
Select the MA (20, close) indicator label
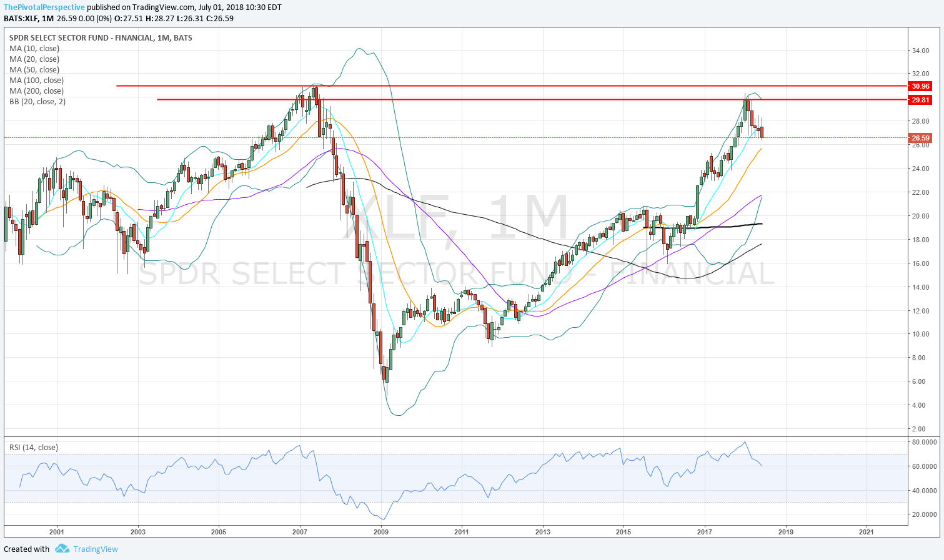pyautogui.click(x=34, y=59)
